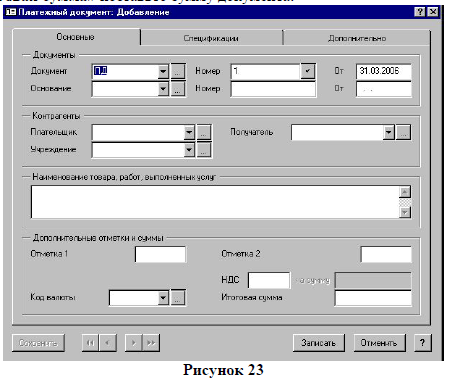This screenshot has height=381, width=449.
Task: Open the Получатель ellipsis lookup button
Action: tap(403, 133)
